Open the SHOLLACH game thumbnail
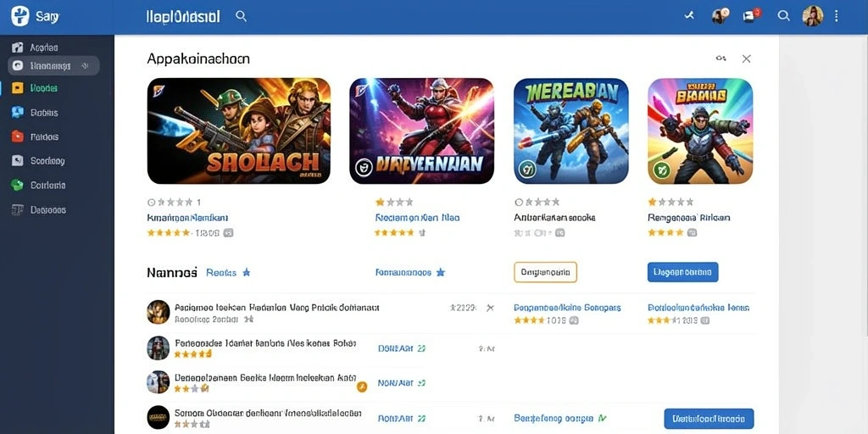 click(238, 131)
